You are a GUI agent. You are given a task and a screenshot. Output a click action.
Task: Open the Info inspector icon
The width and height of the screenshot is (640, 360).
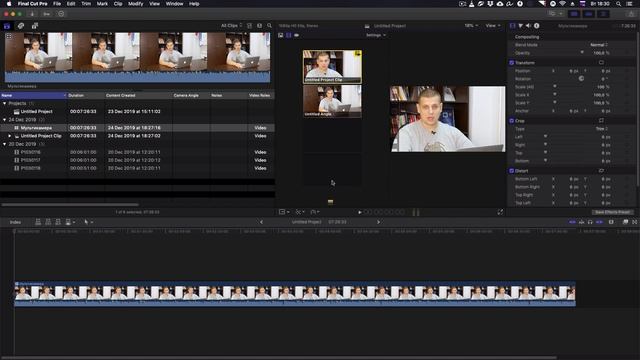pos(537,26)
